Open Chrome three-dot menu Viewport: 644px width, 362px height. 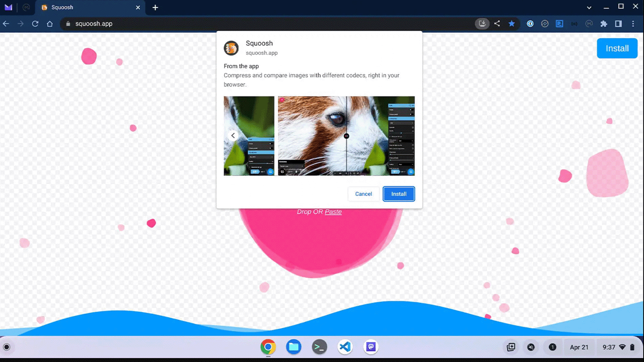click(633, 24)
